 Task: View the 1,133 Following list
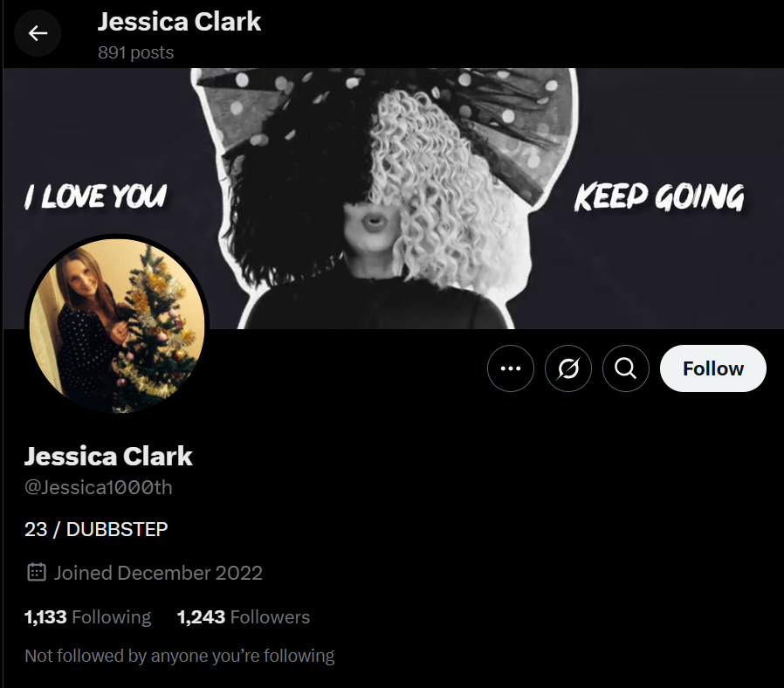[x=87, y=617]
